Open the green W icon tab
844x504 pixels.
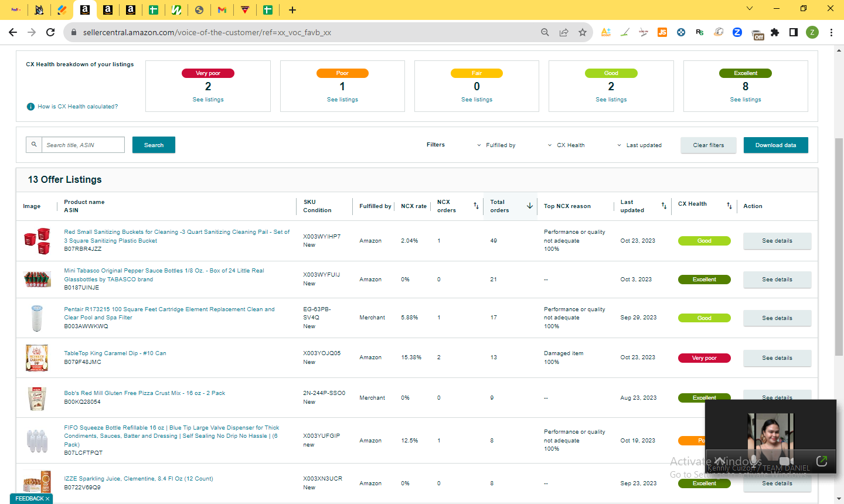pos(176,9)
